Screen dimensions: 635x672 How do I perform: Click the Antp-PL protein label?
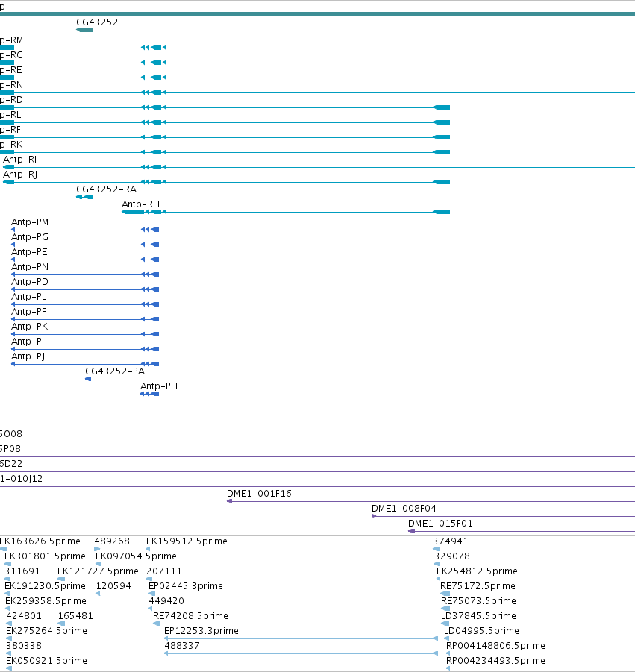click(x=28, y=297)
